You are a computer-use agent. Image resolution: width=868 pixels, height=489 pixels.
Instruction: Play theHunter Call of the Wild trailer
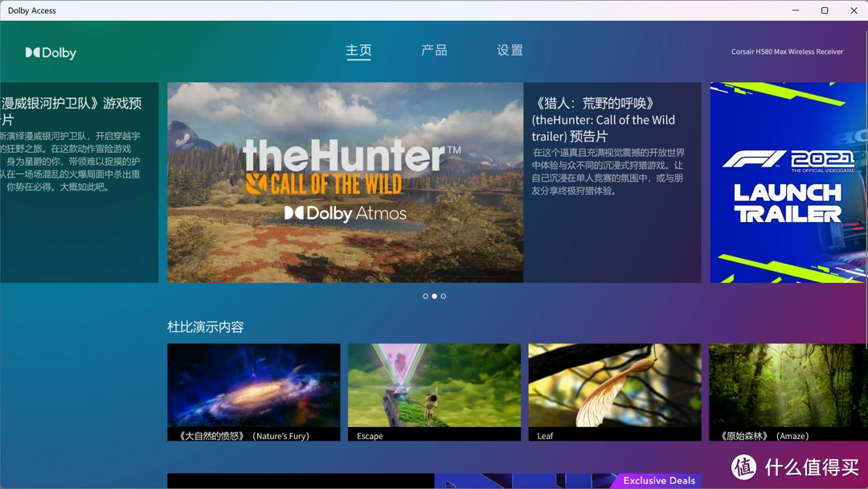pyautogui.click(x=345, y=183)
